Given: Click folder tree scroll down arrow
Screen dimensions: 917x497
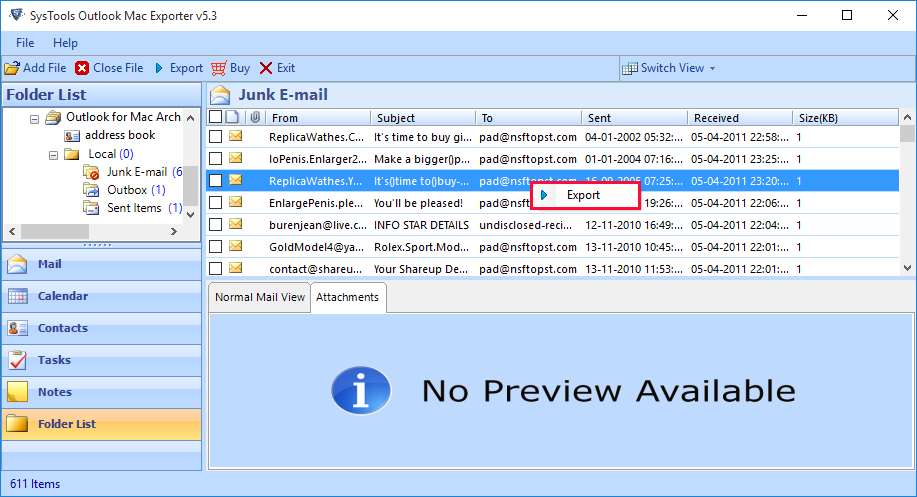Looking at the screenshot, I should coord(190,215).
